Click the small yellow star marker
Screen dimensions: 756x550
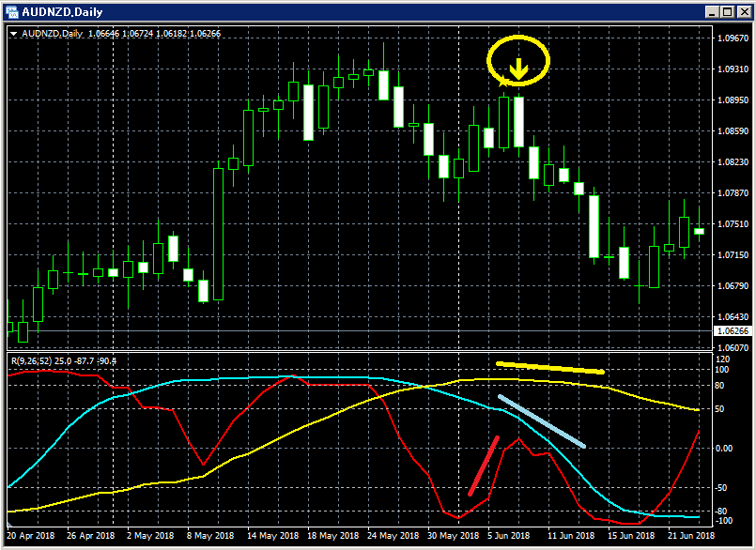502,81
